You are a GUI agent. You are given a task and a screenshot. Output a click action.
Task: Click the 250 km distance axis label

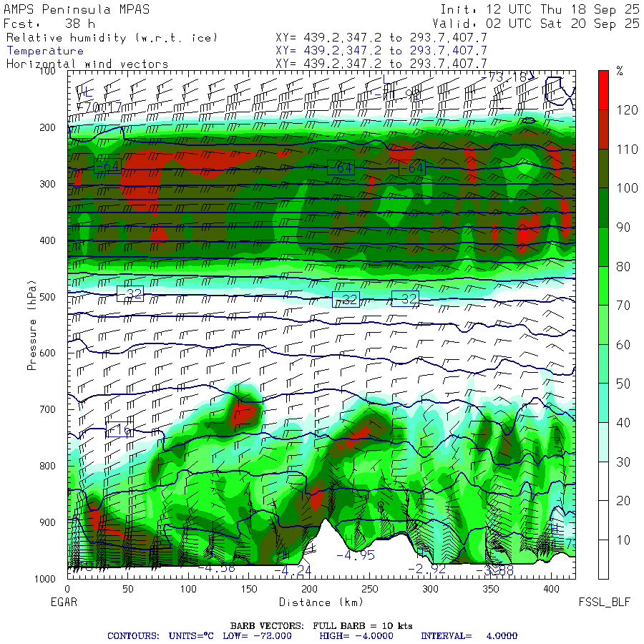click(370, 589)
